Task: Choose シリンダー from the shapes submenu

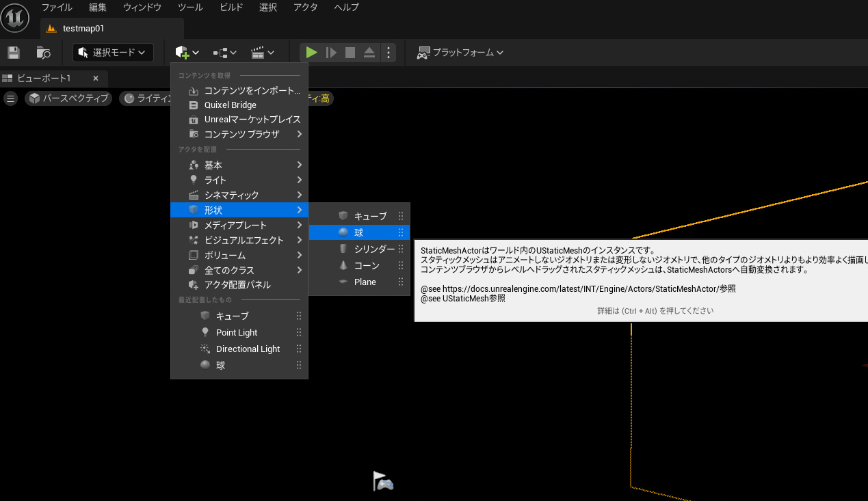Action: pos(373,249)
